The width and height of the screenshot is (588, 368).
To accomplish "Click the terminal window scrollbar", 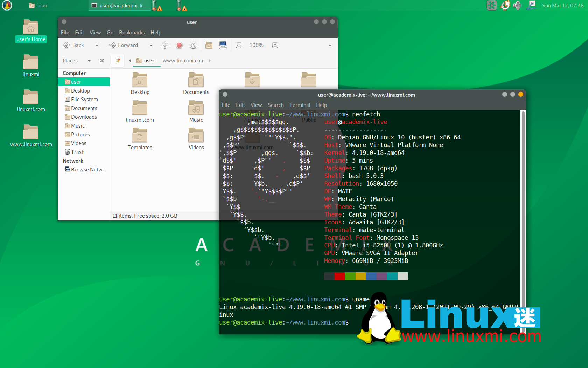I will pos(523,222).
